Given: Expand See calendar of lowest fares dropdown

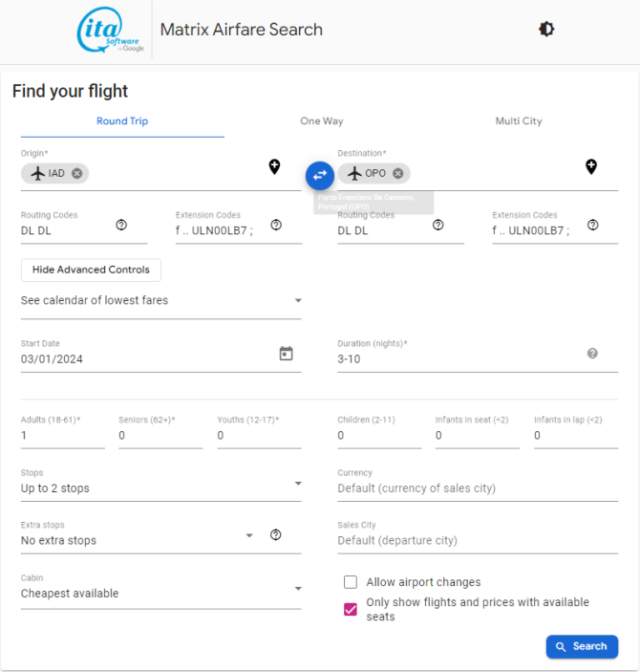Looking at the screenshot, I should click(161, 301).
